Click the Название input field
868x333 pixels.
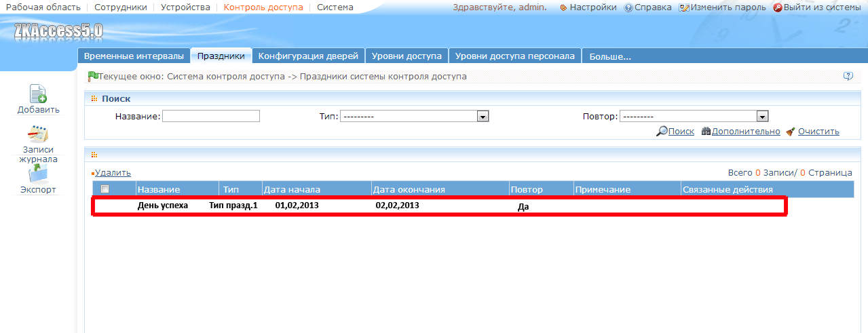coord(211,116)
